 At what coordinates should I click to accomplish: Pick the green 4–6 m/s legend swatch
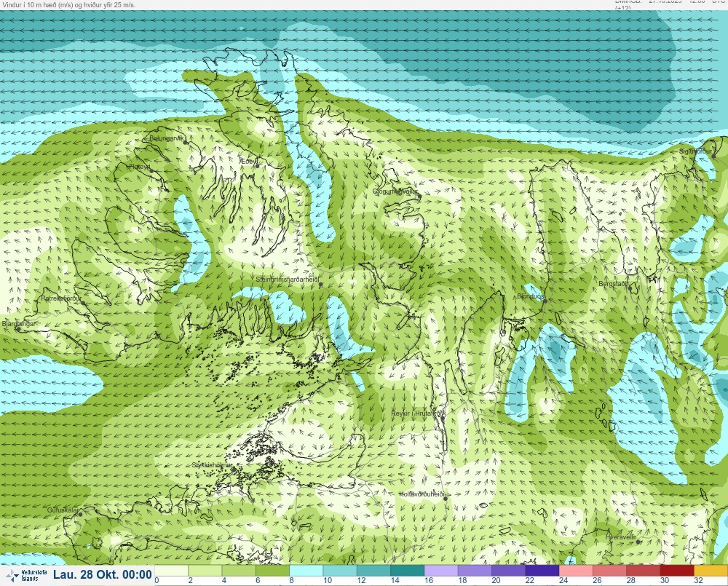(x=239, y=571)
